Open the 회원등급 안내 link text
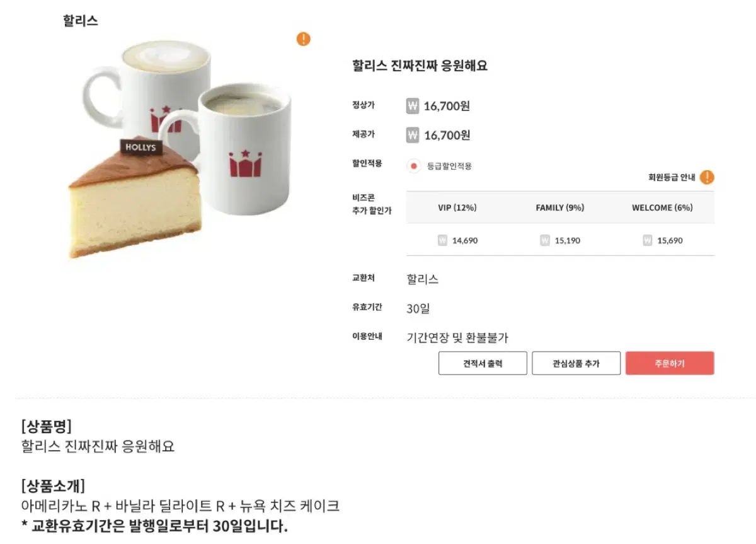The image size is (756, 544). [672, 178]
